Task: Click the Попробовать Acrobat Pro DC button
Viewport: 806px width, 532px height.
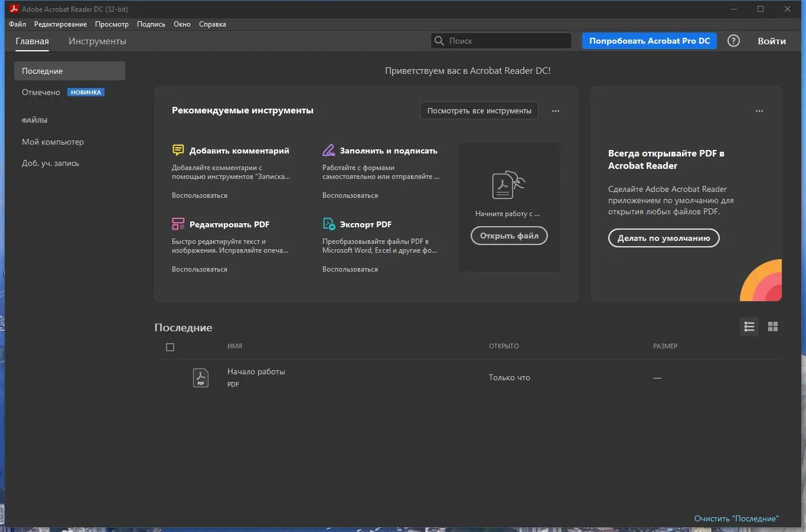Action: (x=648, y=41)
